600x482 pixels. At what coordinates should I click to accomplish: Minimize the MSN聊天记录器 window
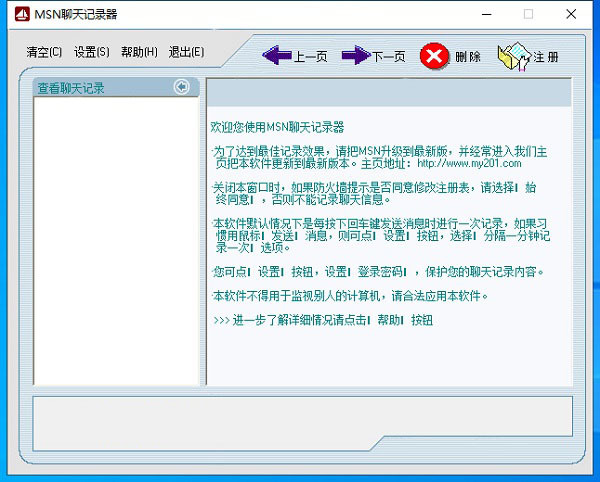click(x=486, y=15)
